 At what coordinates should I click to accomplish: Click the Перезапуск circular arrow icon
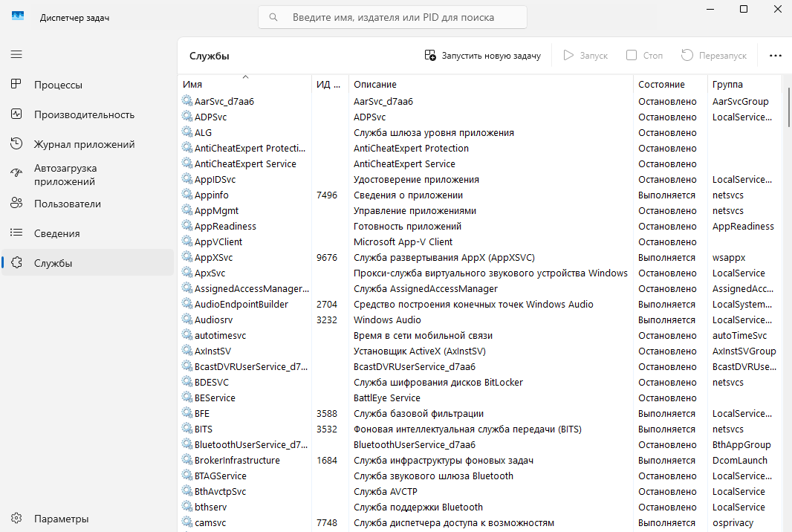[x=687, y=55]
